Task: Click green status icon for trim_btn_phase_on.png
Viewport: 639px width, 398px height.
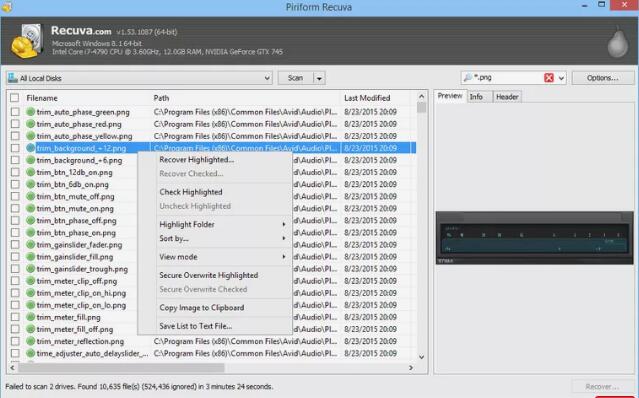Action: pyautogui.click(x=30, y=233)
